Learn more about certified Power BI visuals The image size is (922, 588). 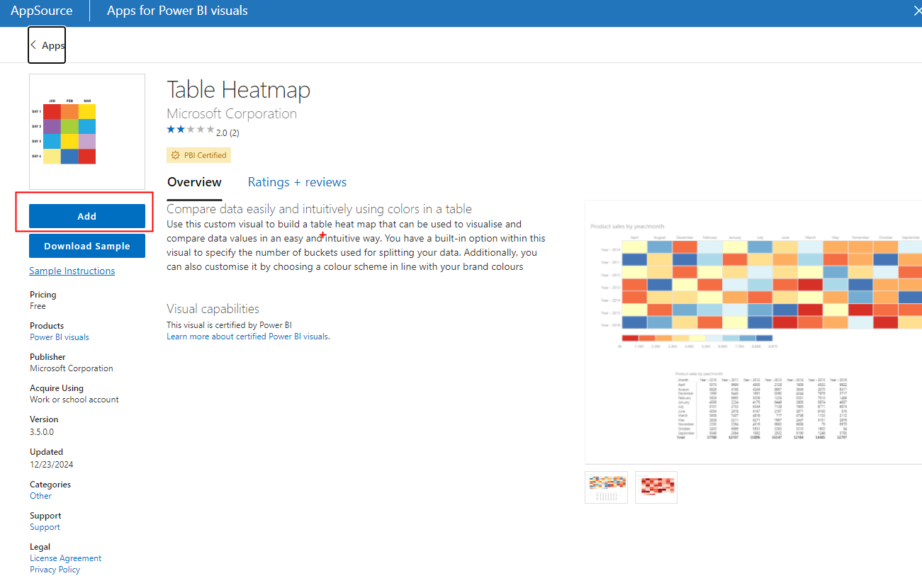point(248,337)
